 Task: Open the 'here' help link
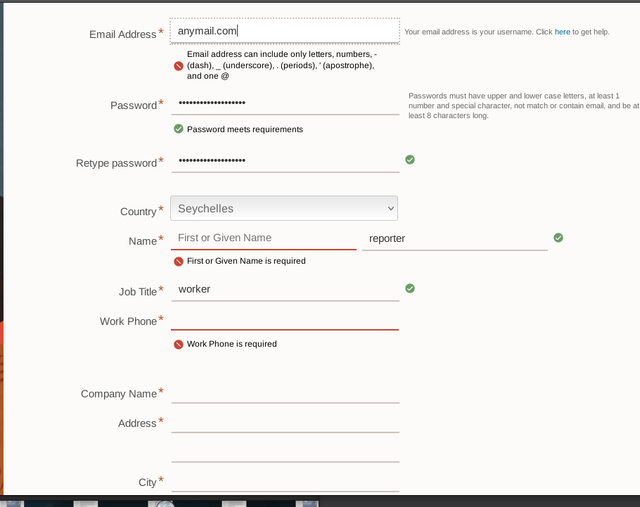point(562,32)
